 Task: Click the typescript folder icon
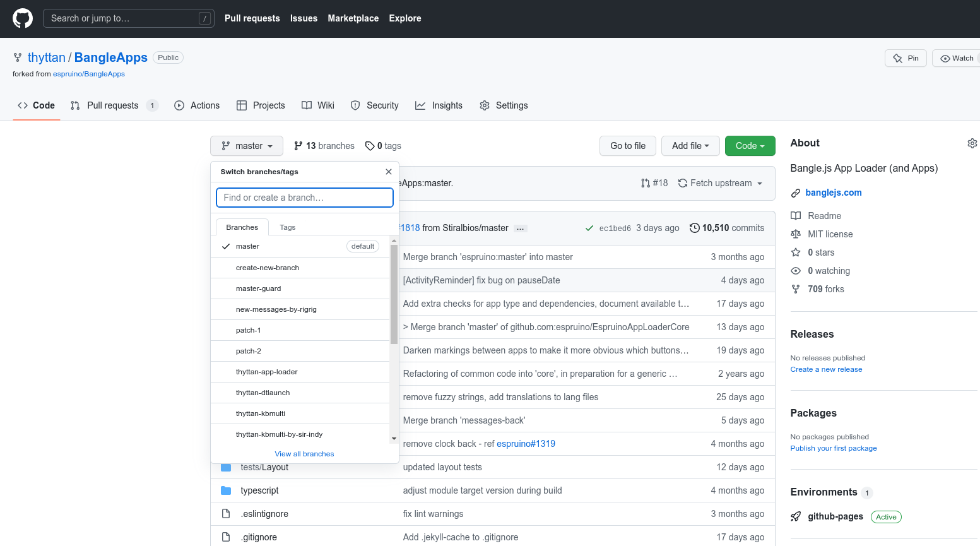(x=226, y=490)
